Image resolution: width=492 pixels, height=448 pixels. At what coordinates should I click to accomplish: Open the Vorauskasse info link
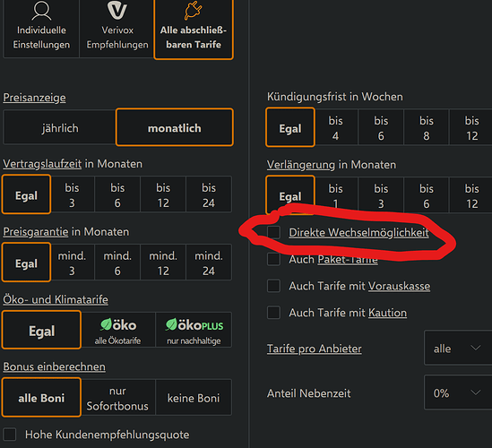click(x=399, y=286)
